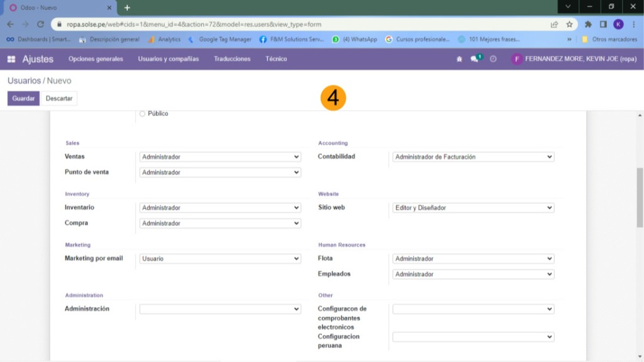Open Configuracion peruana dropdown
Image resolution: width=644 pixels, height=362 pixels.
coord(473,337)
